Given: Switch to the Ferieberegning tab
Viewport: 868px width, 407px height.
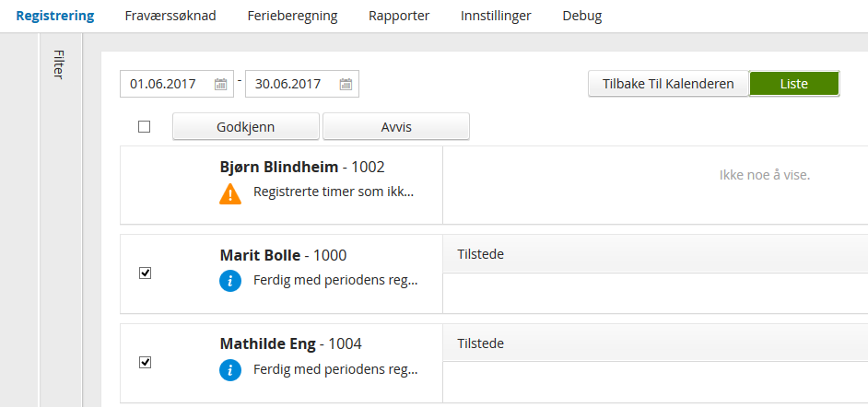Looking at the screenshot, I should [x=292, y=16].
